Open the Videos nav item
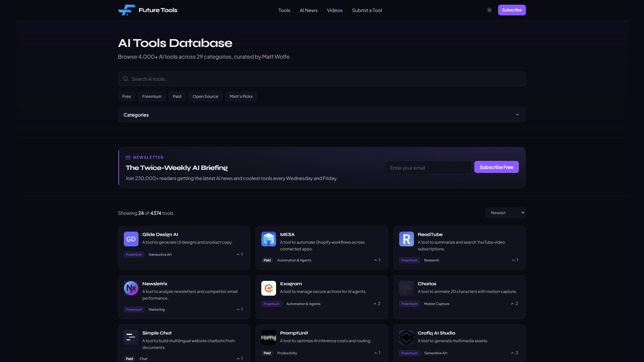This screenshot has width=644, height=362. click(x=335, y=10)
